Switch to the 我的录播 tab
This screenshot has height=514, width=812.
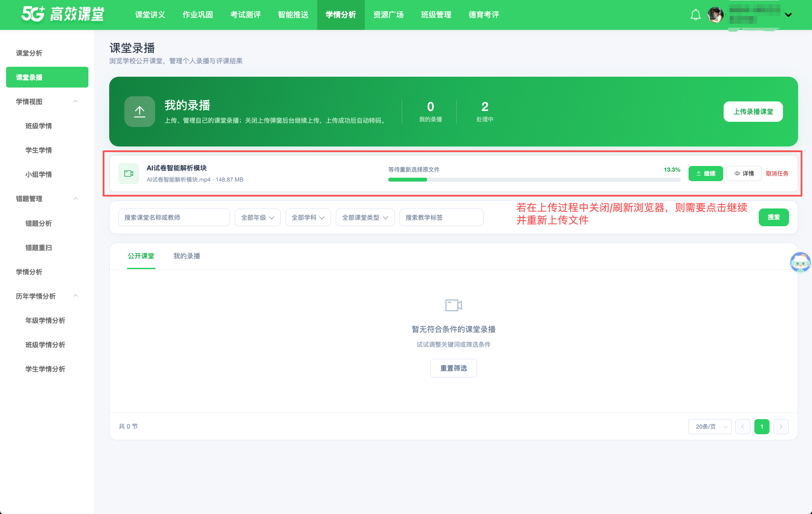[187, 256]
